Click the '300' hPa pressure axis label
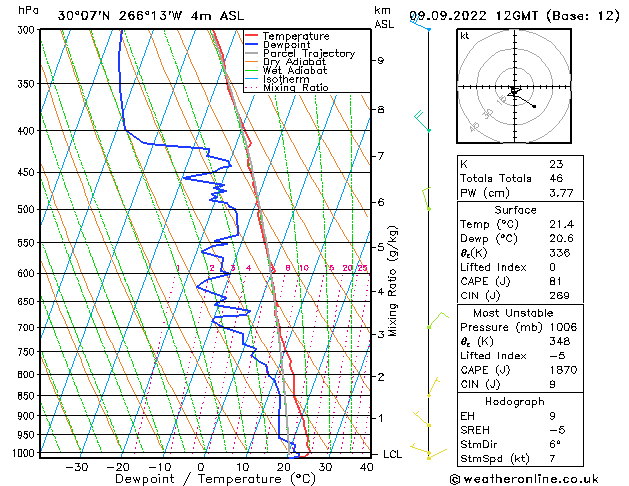Screen dimensions: 629x486 [x=28, y=30]
